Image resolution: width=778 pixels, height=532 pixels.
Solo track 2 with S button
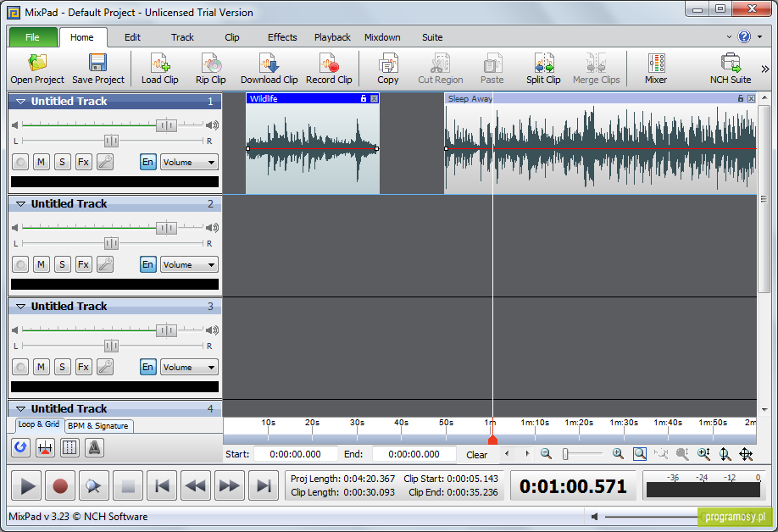click(x=62, y=264)
